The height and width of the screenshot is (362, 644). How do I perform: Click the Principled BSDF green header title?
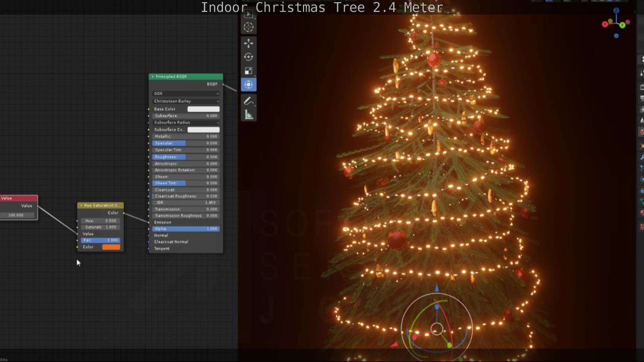(x=171, y=77)
